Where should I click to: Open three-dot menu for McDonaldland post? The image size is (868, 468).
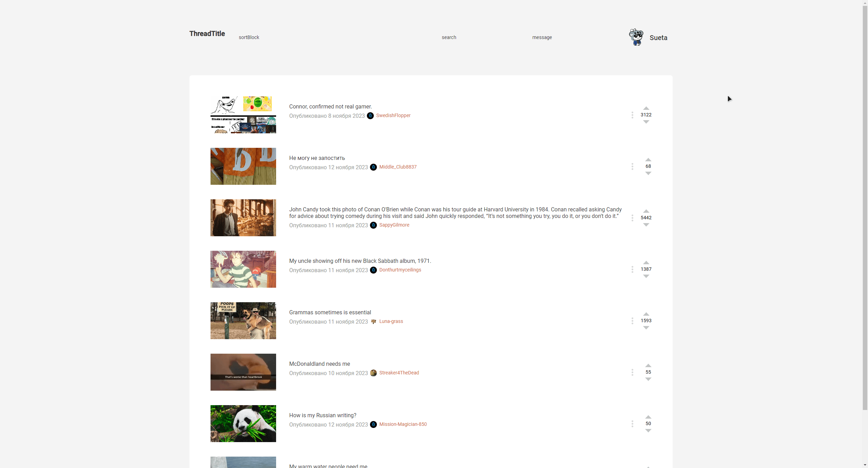click(x=632, y=372)
